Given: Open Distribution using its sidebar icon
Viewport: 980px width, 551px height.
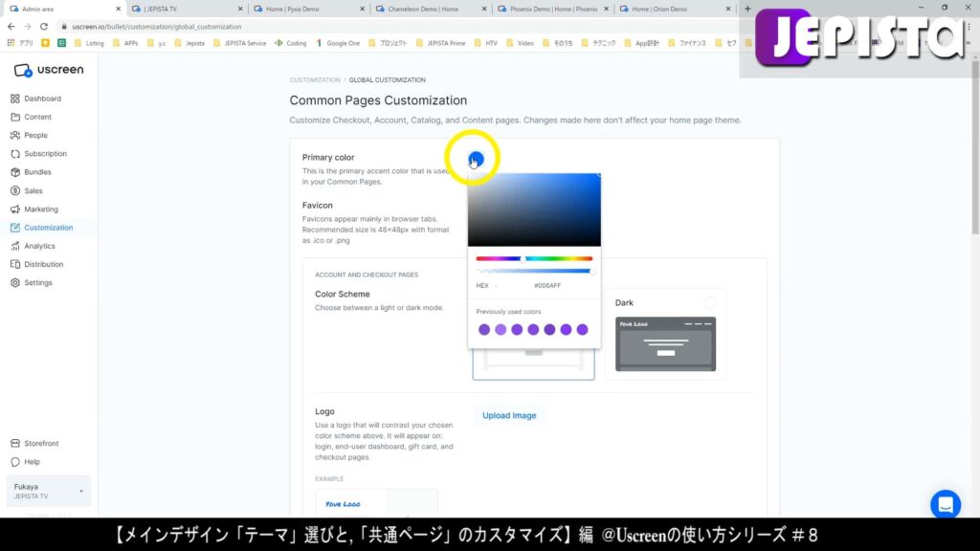Looking at the screenshot, I should [15, 264].
